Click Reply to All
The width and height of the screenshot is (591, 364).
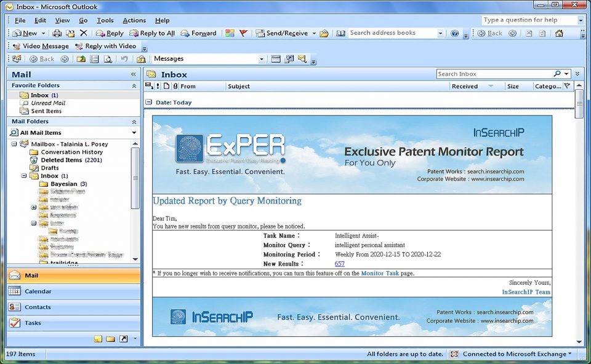coord(152,33)
